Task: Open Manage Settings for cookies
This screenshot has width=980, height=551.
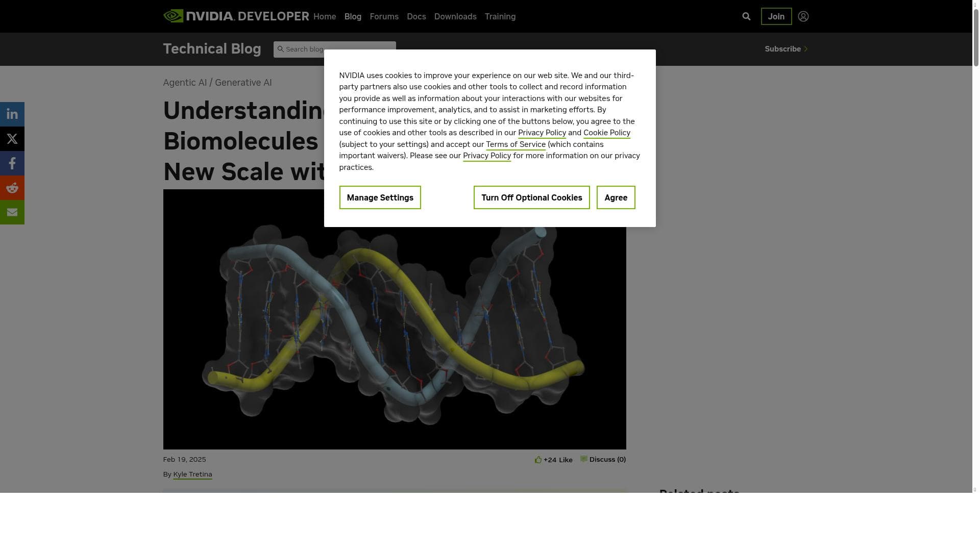Action: coord(380,197)
